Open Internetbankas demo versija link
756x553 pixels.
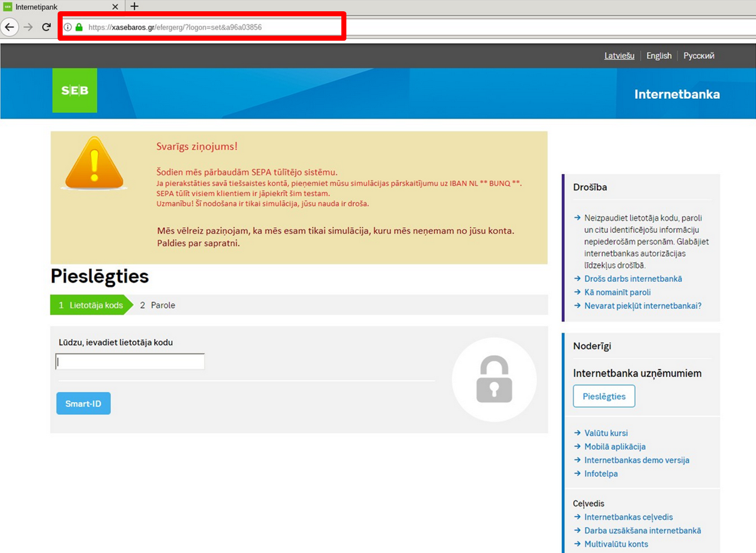pos(637,460)
